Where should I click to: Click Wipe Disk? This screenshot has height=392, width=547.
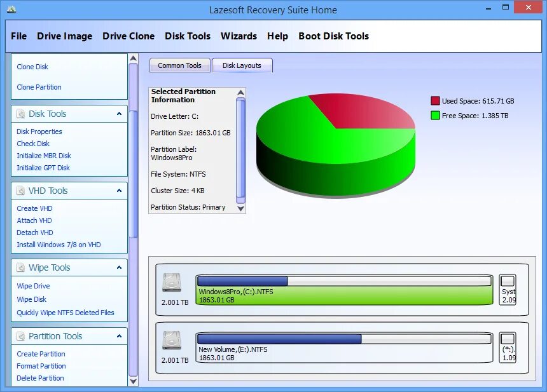(31, 299)
